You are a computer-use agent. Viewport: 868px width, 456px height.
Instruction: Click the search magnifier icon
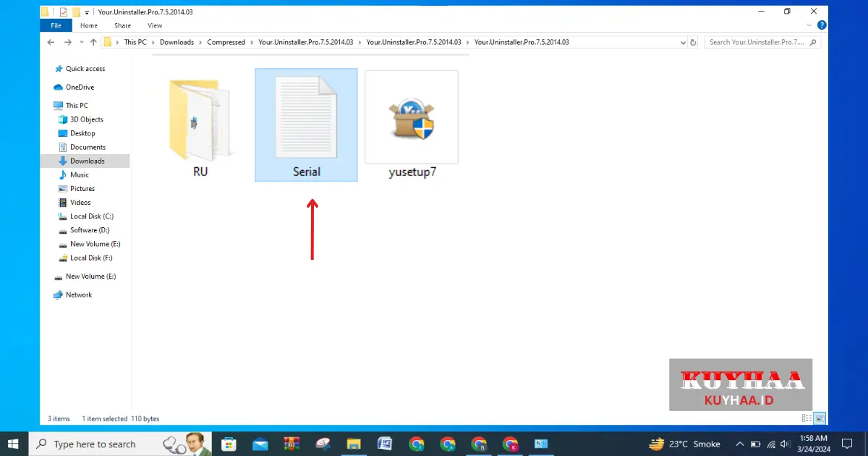pos(814,42)
